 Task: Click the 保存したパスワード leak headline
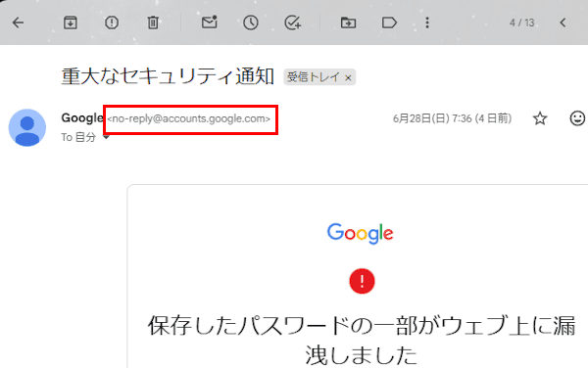point(362,340)
